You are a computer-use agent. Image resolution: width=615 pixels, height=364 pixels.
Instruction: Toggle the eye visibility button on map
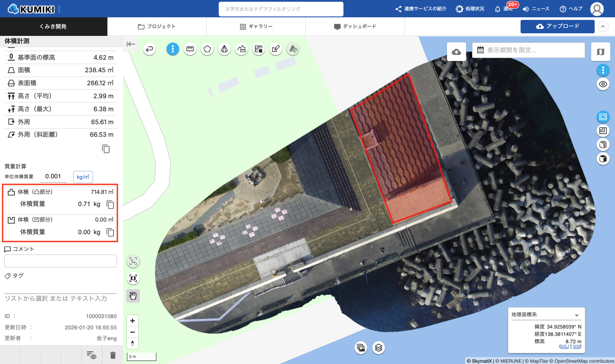coord(603,84)
